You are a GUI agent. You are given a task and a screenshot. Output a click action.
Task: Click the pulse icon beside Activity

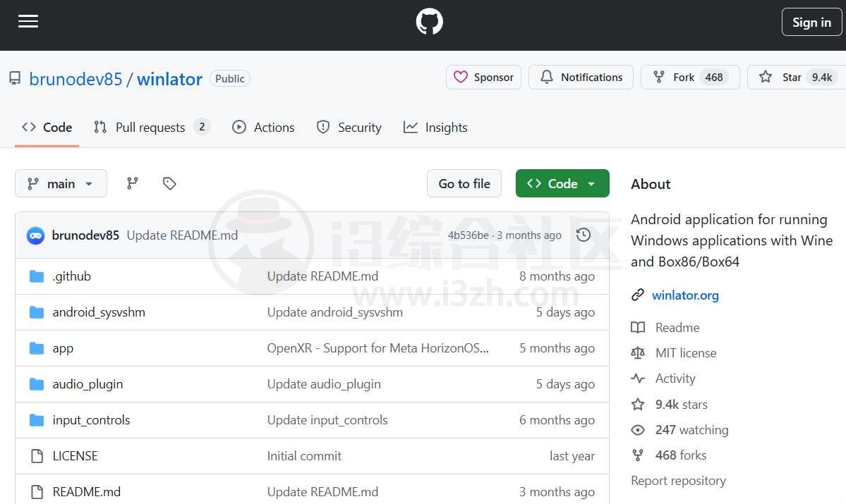pyautogui.click(x=638, y=379)
